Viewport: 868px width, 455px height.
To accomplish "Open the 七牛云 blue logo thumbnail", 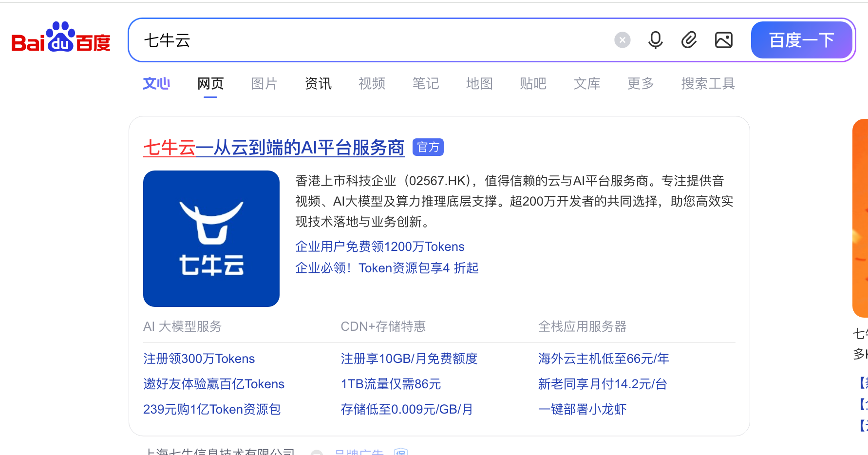I will (x=211, y=239).
